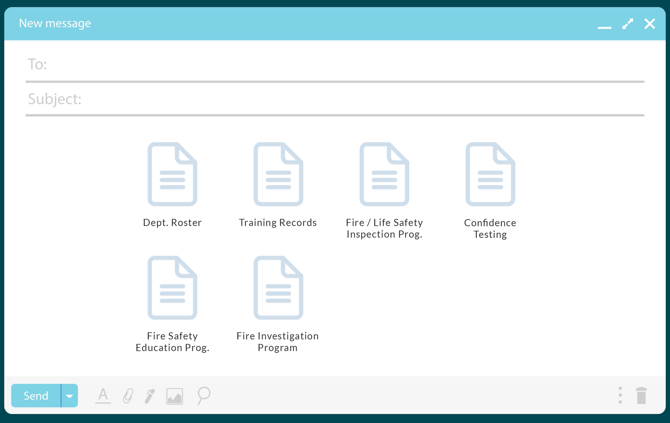The height and width of the screenshot is (423, 670).
Task: Click the text formatting A icon
Action: pos(103,396)
